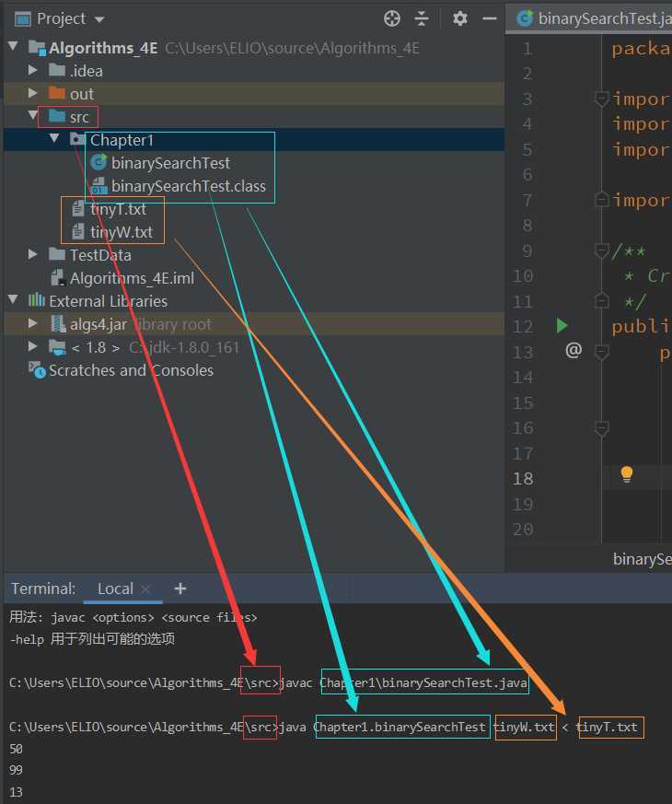Click the tinyW.txt text file icon

(77, 232)
